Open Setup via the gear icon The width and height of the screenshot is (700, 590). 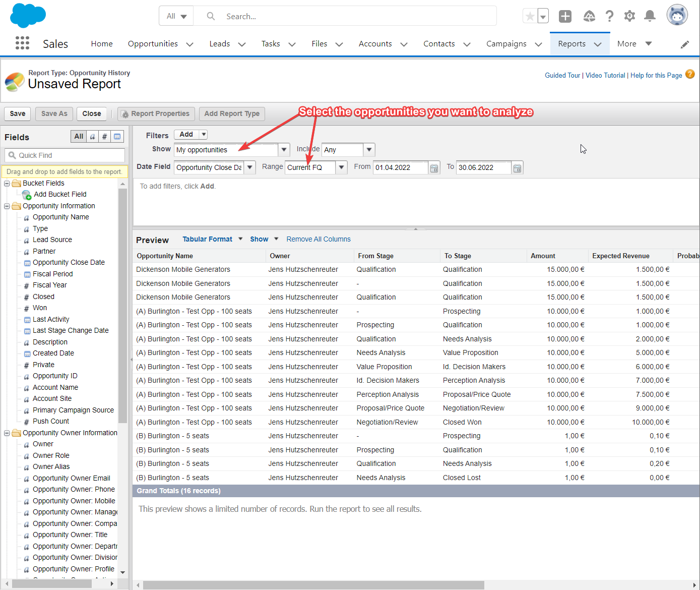629,16
